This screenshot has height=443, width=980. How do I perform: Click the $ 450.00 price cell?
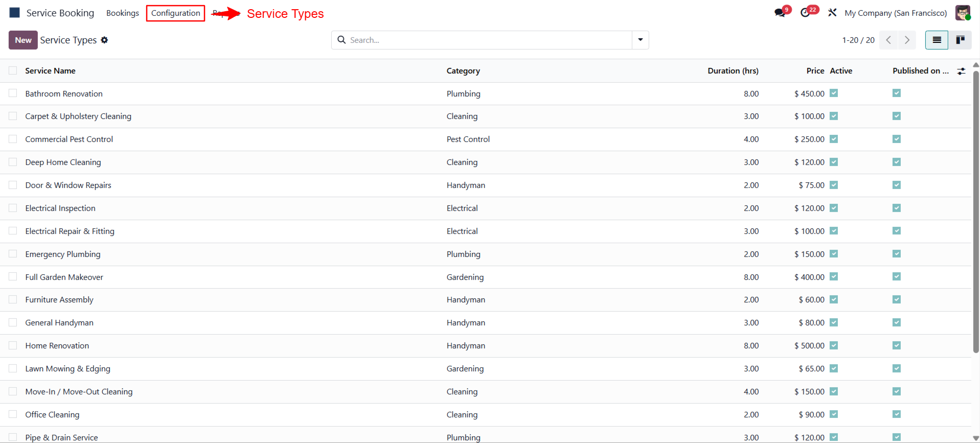coord(809,94)
